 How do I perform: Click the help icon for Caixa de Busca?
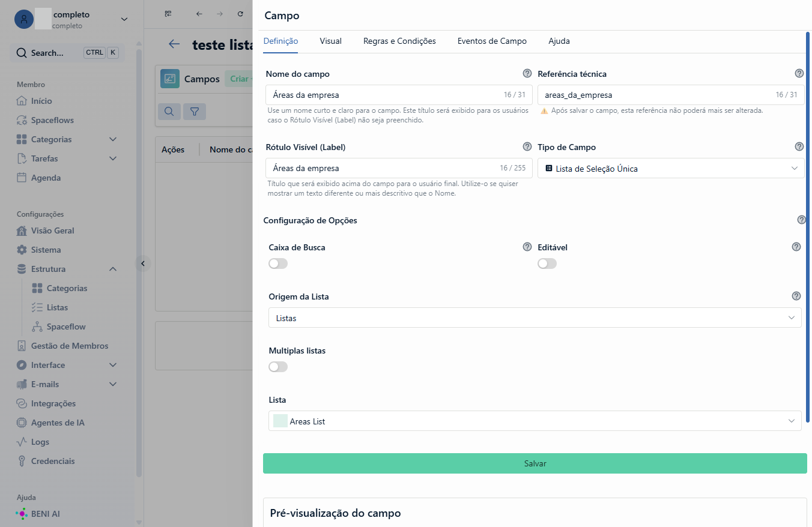[x=527, y=247]
